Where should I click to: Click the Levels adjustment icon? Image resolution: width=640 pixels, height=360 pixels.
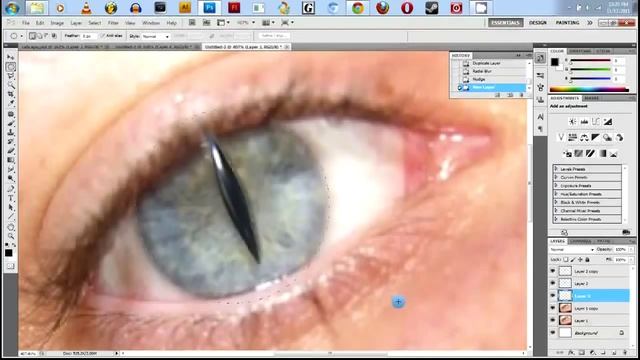pyautogui.click(x=584, y=122)
